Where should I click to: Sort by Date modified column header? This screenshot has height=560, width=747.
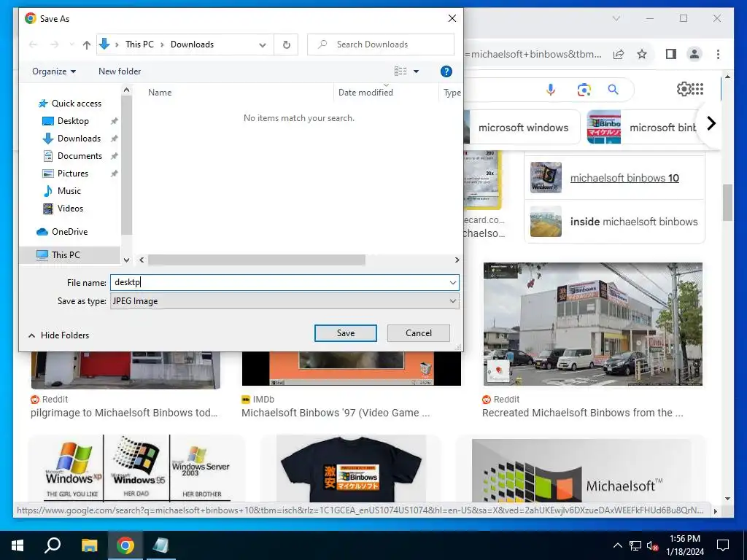(x=365, y=93)
